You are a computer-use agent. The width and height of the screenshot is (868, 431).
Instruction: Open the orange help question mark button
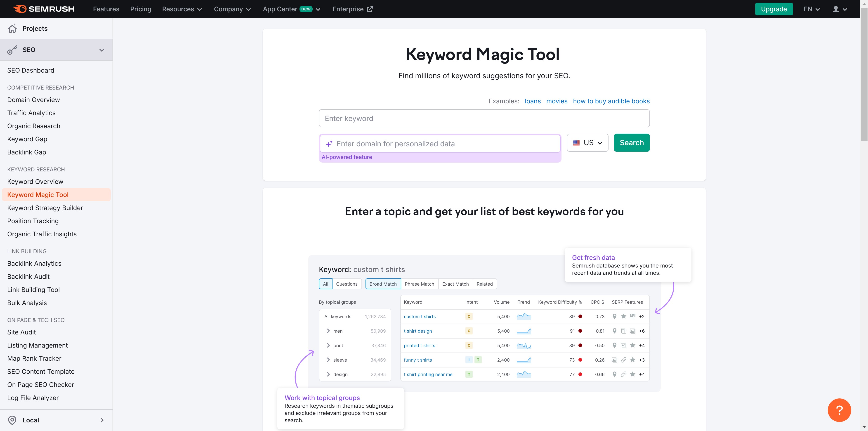[839, 410]
